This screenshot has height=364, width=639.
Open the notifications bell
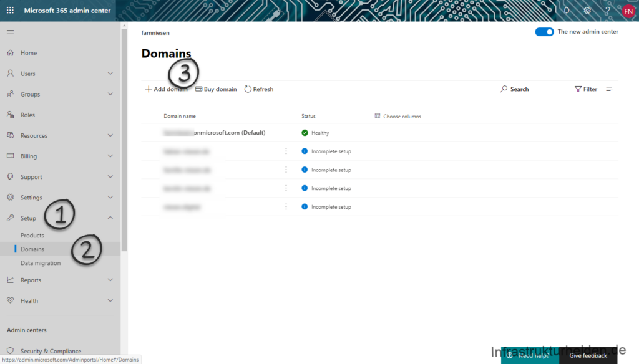pos(567,11)
